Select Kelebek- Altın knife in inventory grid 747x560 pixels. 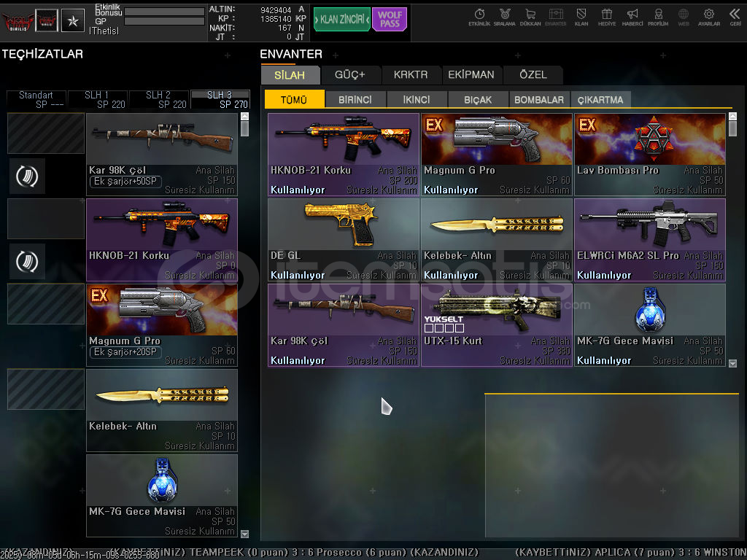(497, 240)
